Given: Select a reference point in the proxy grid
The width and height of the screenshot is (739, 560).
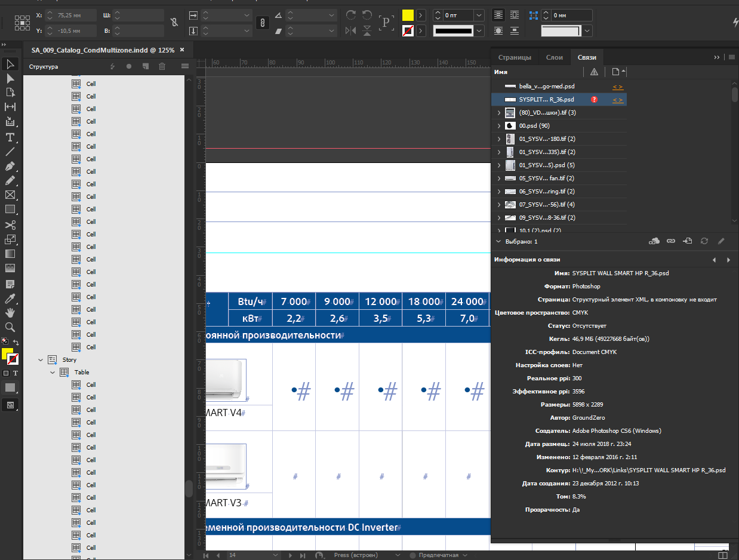Looking at the screenshot, I should point(23,23).
